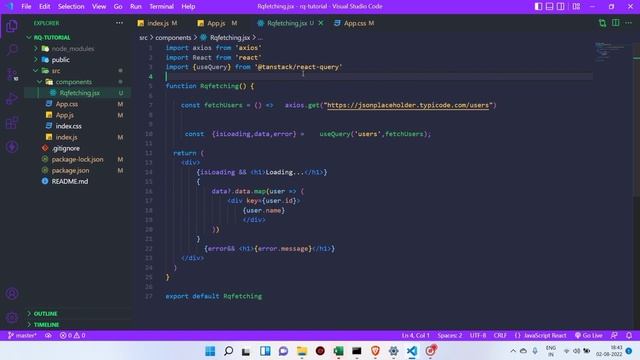The height and width of the screenshot is (360, 640).
Task: Toggle the secondary sidebar layout button
Action: (x=561, y=7)
